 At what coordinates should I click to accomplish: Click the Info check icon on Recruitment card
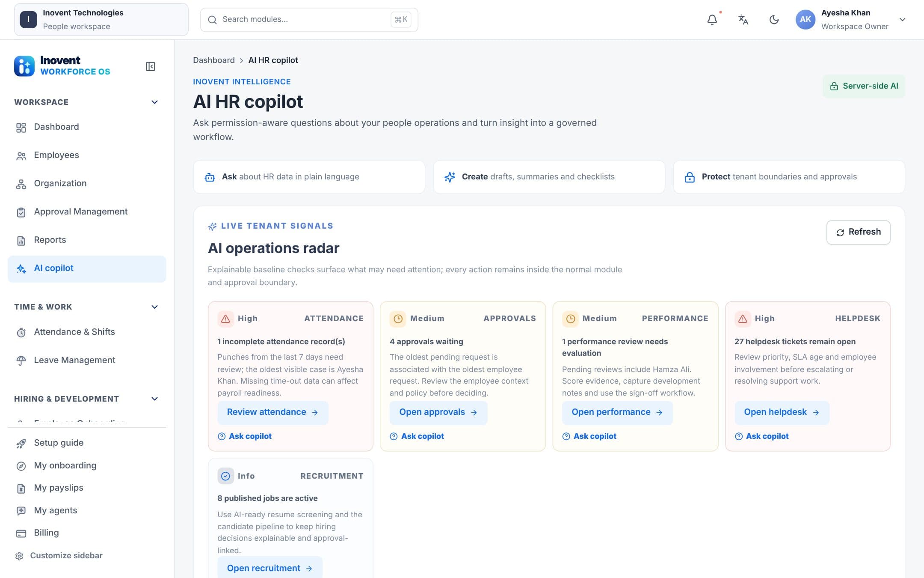[225, 476]
